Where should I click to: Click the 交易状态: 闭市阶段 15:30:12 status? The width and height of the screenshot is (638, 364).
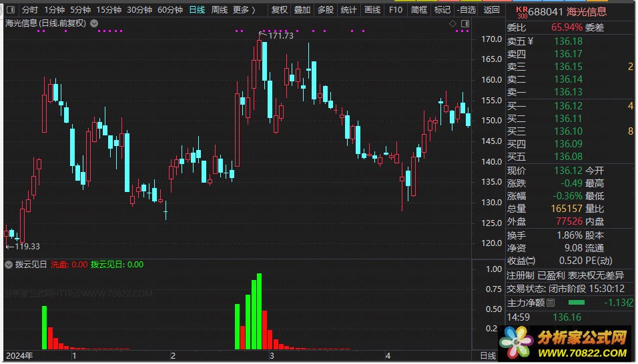click(x=565, y=289)
